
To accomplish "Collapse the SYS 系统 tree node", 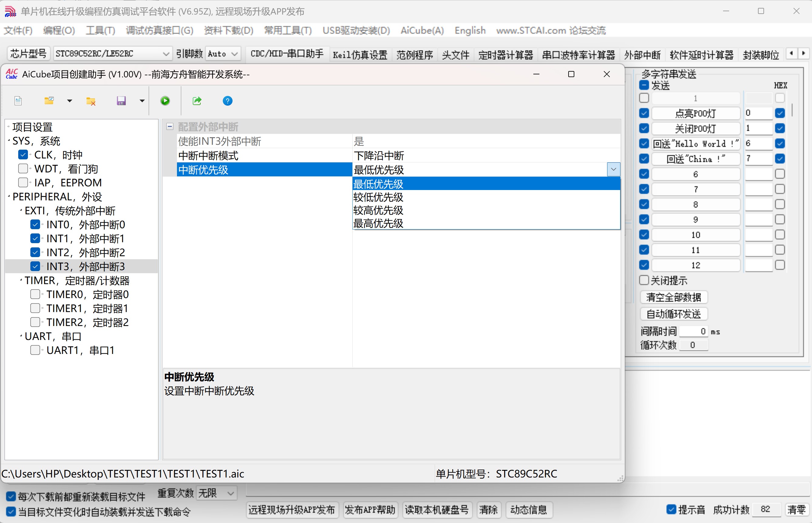I will pos(8,141).
